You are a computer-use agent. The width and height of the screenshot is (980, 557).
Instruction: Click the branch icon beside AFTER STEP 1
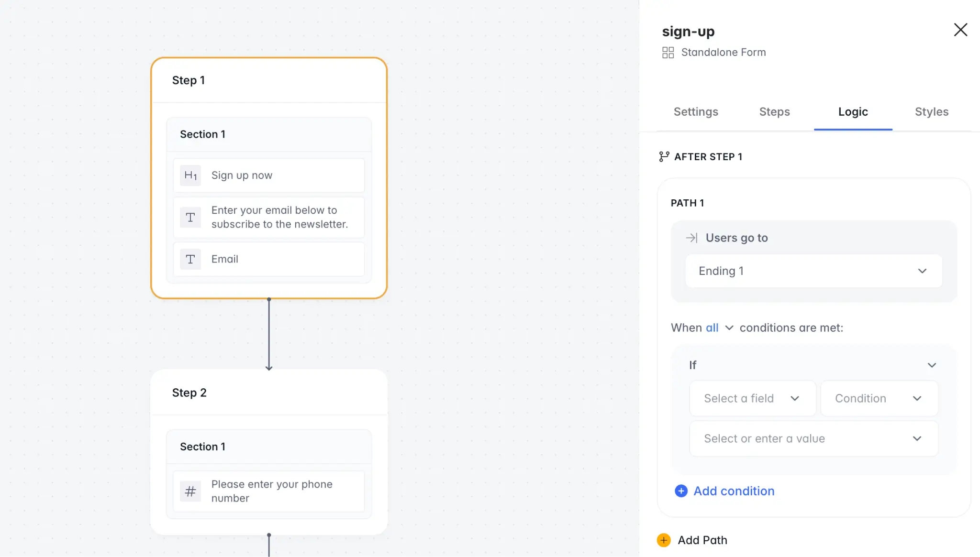pyautogui.click(x=664, y=157)
